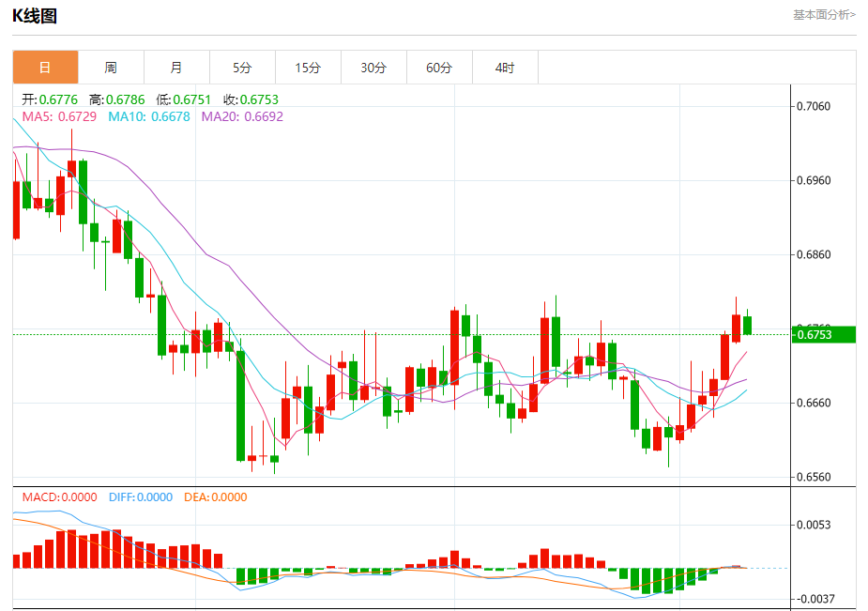The height and width of the screenshot is (611, 868).
Task: Click the 0.6660 price axis label
Action: coord(814,403)
